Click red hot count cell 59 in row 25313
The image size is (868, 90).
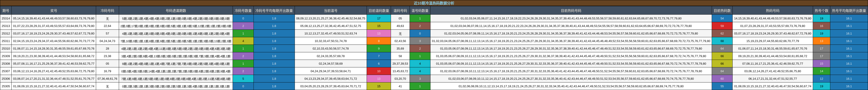pos(722,26)
